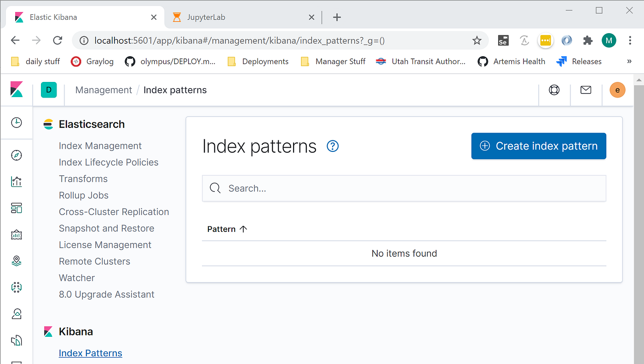The height and width of the screenshot is (364, 644).
Task: Go to Management in the breadcrumb
Action: click(103, 90)
